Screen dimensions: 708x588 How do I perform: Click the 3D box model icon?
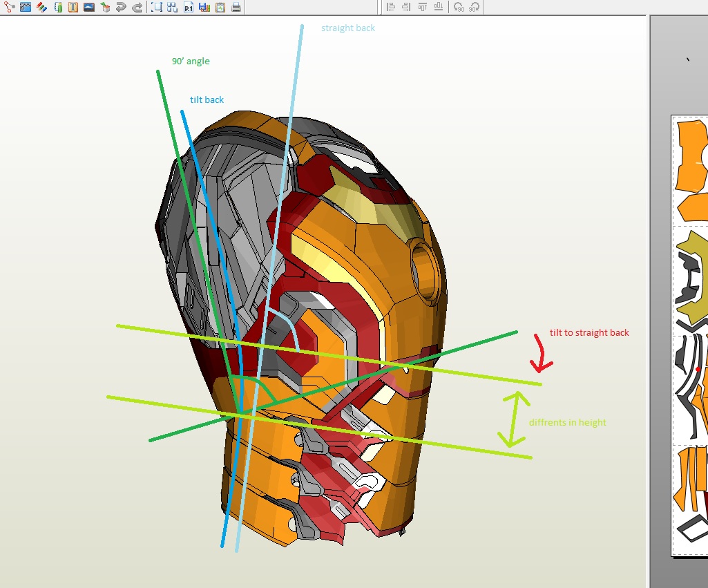(105, 7)
